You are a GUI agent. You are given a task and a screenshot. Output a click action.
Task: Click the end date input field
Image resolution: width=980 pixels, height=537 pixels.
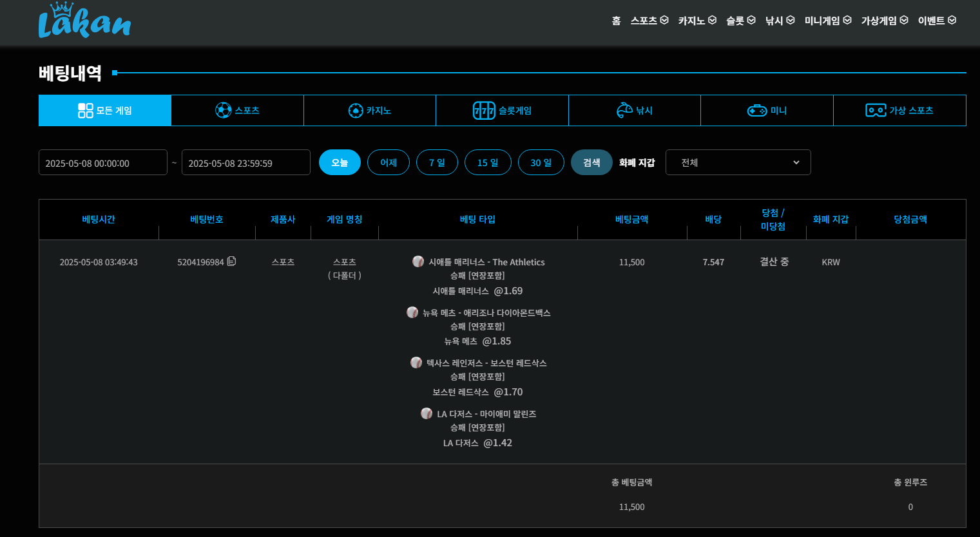pos(245,163)
